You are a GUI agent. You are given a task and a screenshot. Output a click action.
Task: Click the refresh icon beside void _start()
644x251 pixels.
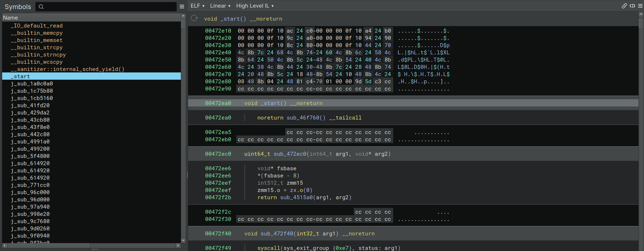[195, 18]
